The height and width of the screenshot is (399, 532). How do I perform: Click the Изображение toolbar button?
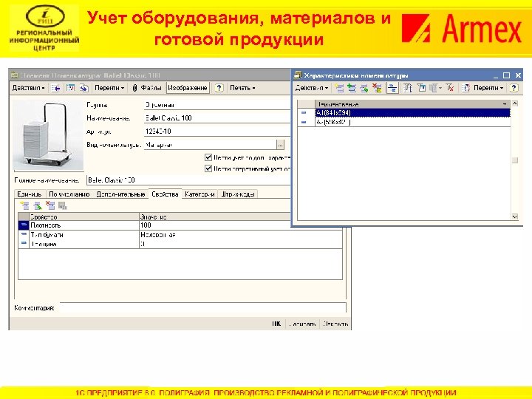[188, 88]
